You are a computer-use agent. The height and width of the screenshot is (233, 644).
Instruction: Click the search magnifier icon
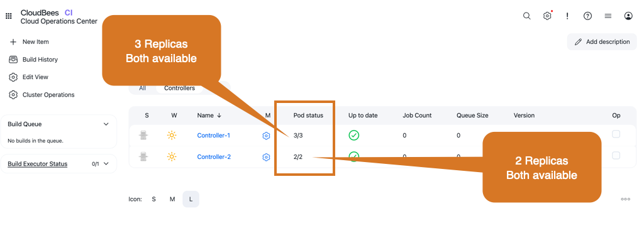[x=526, y=16]
